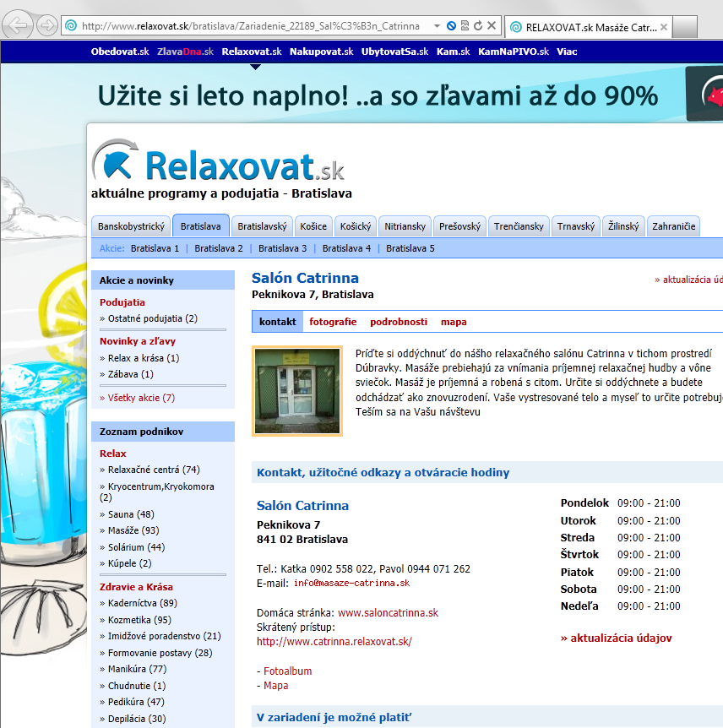Open Masáže (93) category
Screen dimensions: 723x728
coord(133,530)
